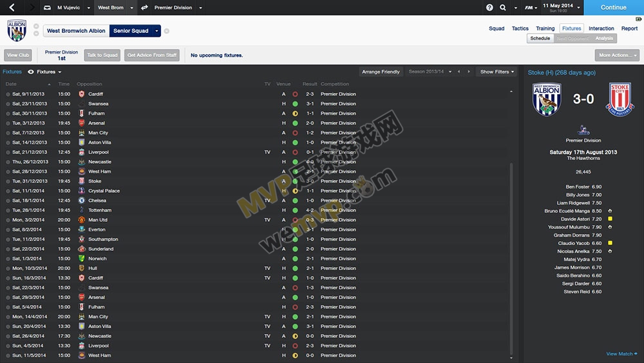Open the Squad tab
The width and height of the screenshot is (644, 363).
click(x=496, y=28)
